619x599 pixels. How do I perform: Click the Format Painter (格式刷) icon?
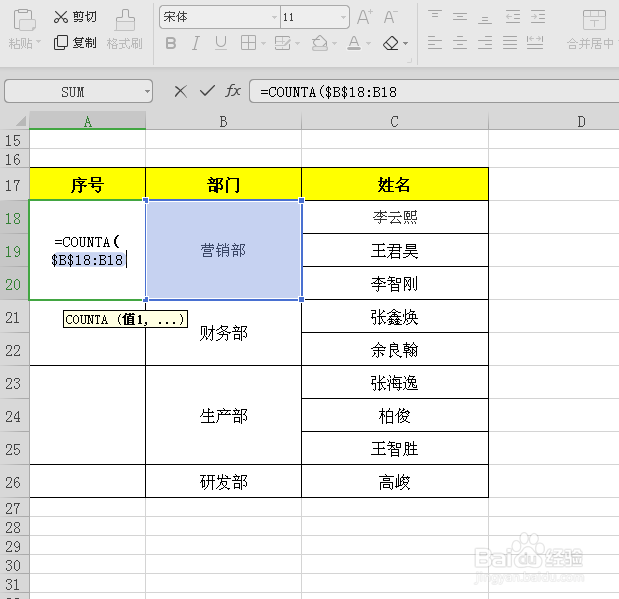[125, 20]
